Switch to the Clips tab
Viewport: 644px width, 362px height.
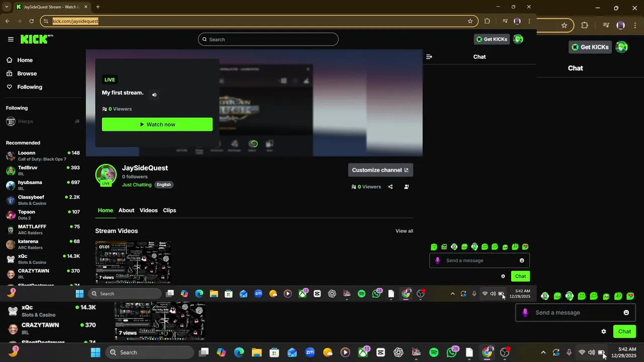[x=170, y=210]
